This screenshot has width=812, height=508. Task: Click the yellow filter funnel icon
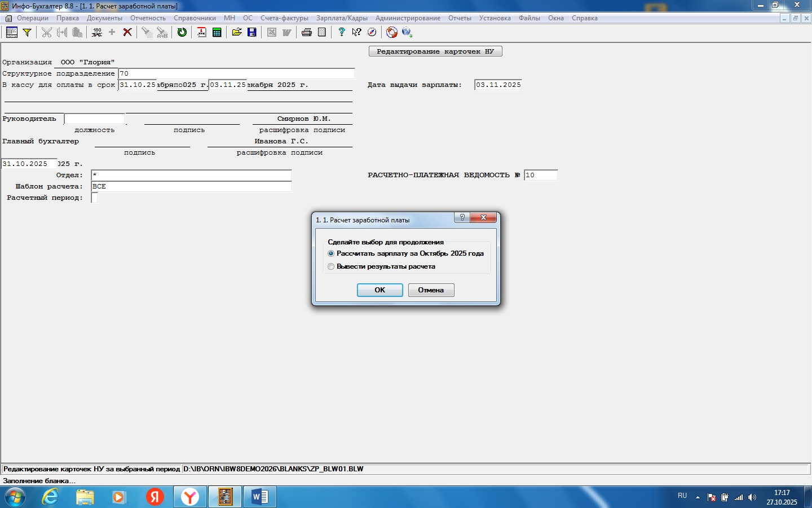pos(27,32)
